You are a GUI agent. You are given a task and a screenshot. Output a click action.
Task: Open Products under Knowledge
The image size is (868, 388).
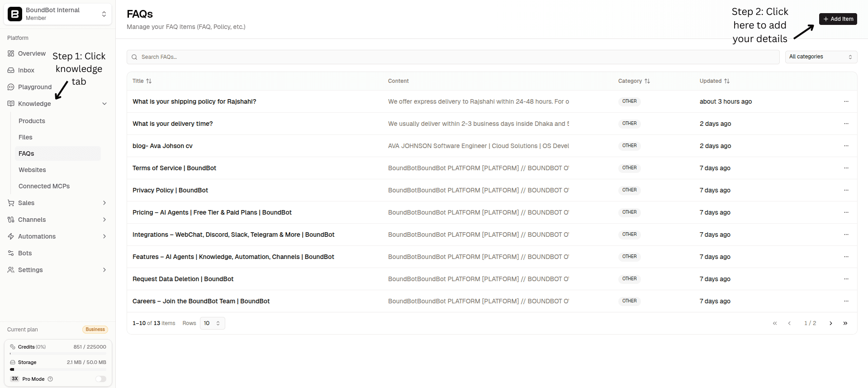point(32,121)
